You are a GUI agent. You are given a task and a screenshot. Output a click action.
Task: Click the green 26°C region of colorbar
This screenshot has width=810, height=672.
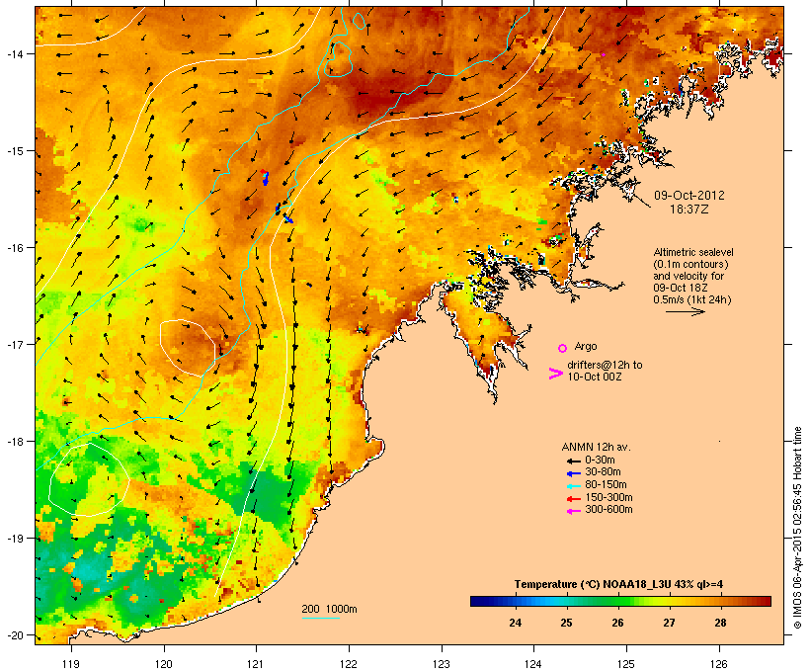pyautogui.click(x=617, y=601)
